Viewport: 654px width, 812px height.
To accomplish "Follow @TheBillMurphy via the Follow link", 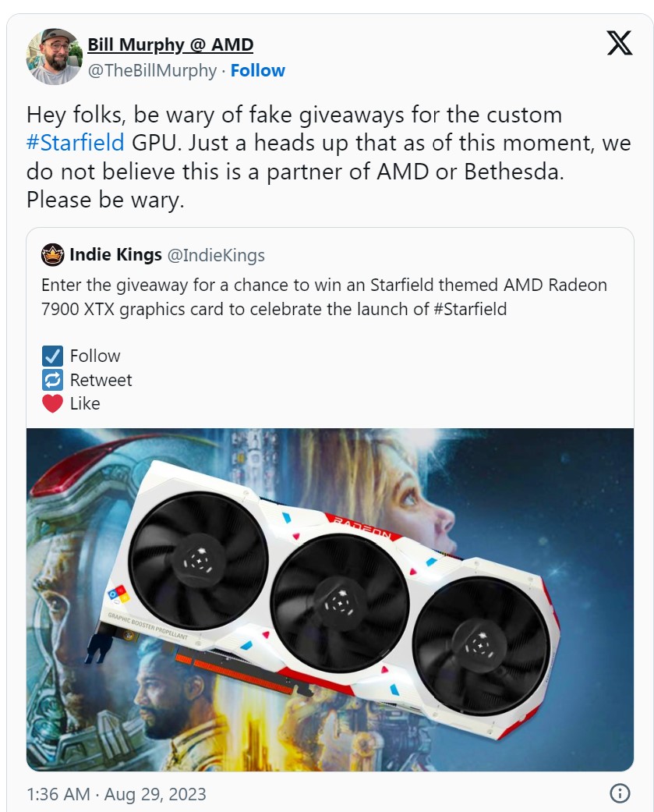I will [258, 70].
